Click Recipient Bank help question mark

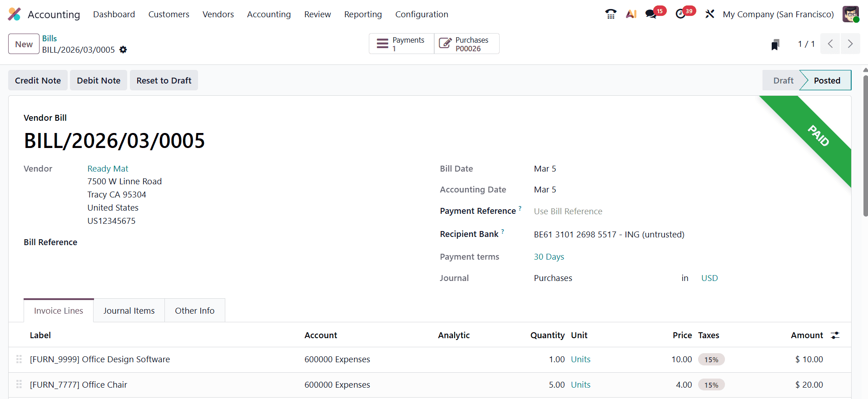(x=503, y=232)
